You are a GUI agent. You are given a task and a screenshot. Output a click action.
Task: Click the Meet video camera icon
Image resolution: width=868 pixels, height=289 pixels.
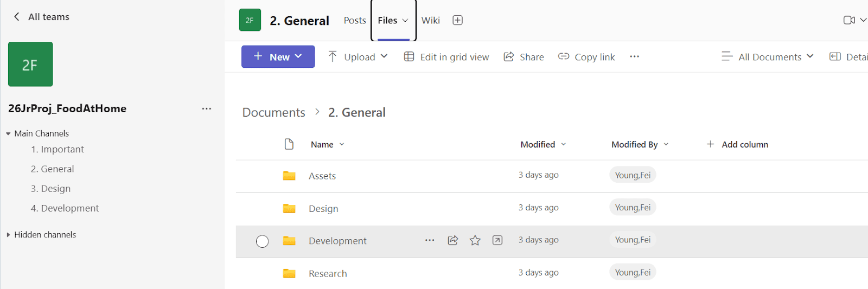[849, 20]
